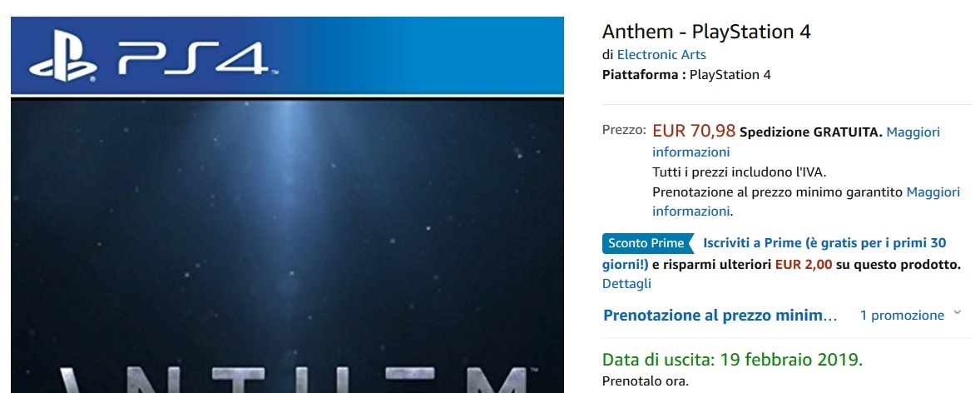Viewport: 980px width, 393px height.
Task: Click the large Anthem lettering on the cover
Action: point(287,375)
